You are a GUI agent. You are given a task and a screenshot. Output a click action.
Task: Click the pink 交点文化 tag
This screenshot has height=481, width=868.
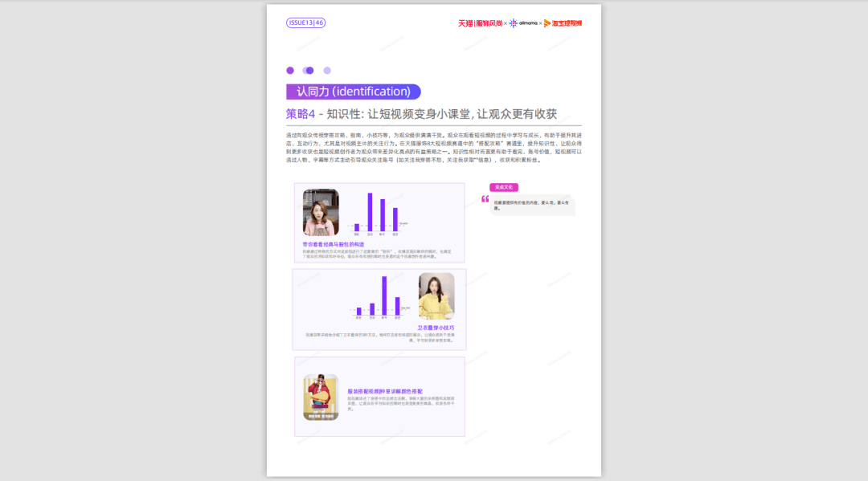pos(504,187)
